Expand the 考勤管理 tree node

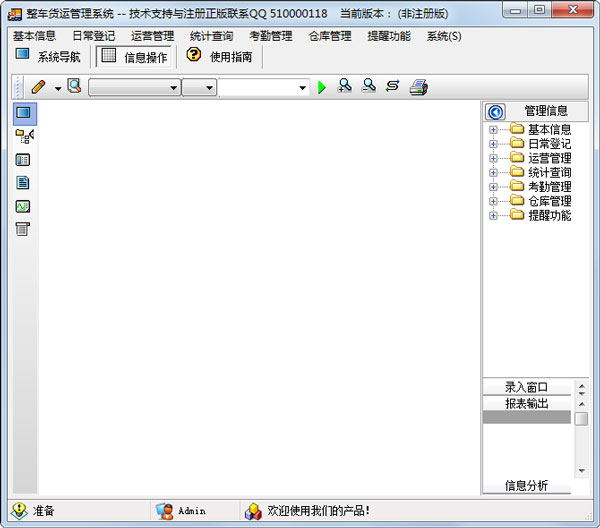493,187
